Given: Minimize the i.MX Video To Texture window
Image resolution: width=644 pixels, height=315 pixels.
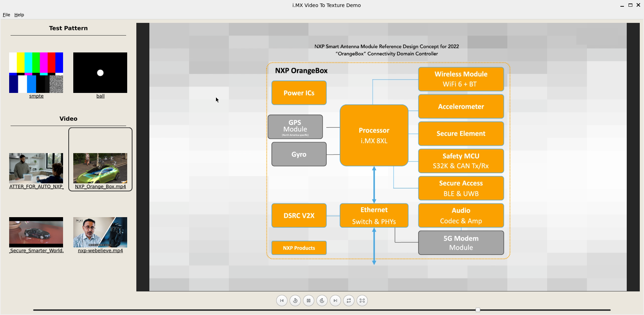Looking at the screenshot, I should tap(622, 5).
